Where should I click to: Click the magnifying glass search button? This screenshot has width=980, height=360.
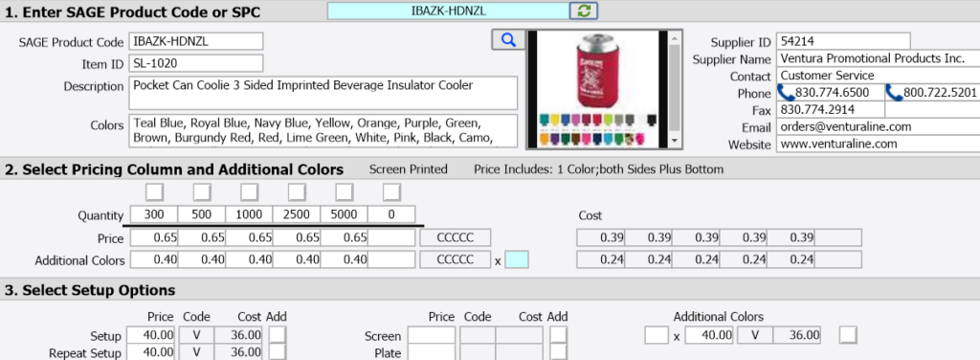pos(508,40)
